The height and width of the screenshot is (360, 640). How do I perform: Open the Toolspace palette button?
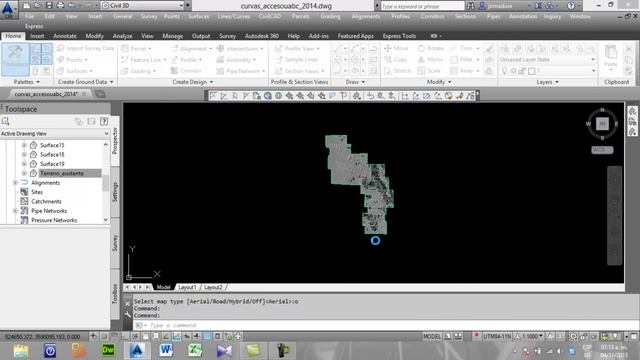coord(15,59)
